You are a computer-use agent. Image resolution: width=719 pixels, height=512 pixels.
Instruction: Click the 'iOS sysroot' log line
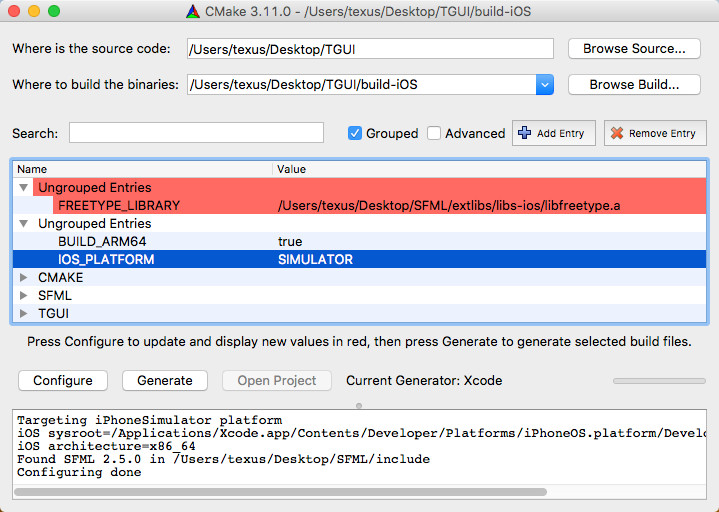coord(361,433)
